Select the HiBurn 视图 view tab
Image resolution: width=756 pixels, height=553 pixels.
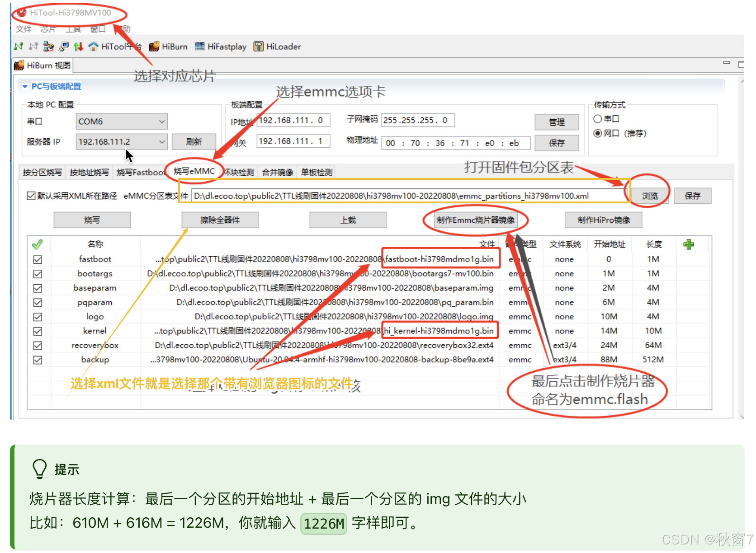(43, 66)
